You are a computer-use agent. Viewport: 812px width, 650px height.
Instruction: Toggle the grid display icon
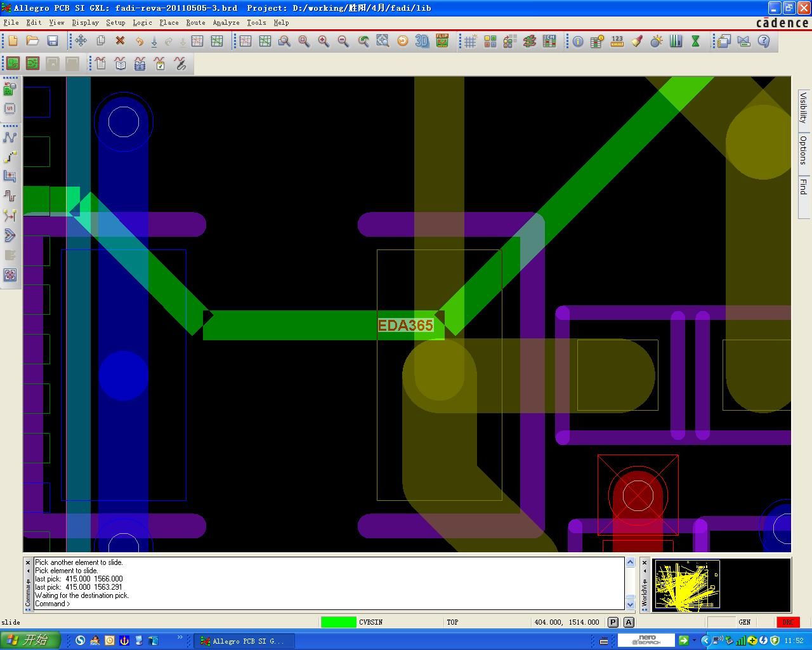coord(470,41)
